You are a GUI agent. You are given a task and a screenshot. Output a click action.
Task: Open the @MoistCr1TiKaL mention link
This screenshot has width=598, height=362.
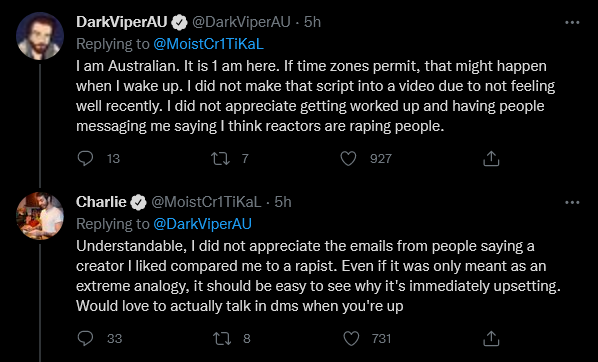tap(208, 44)
